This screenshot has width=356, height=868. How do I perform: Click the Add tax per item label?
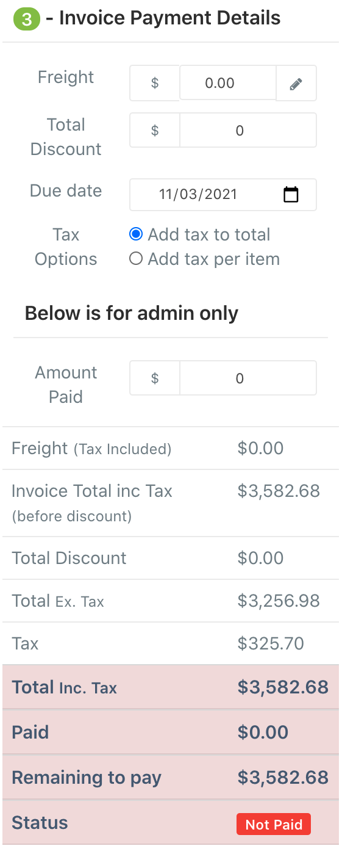tap(214, 259)
